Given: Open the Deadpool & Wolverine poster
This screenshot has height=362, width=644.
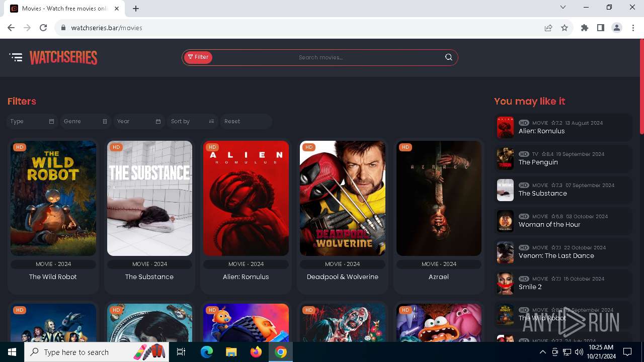Looking at the screenshot, I should point(343,198).
